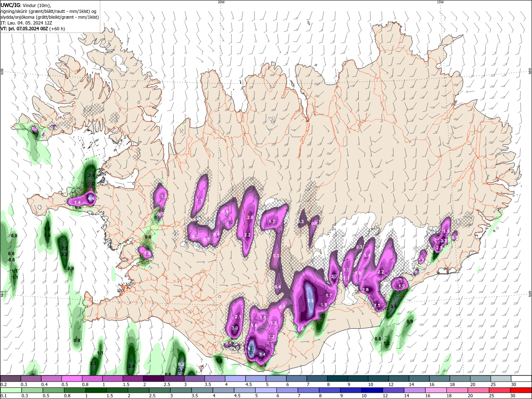Image resolution: width=532 pixels, height=399 pixels.
Task: Click the violet 14 swatch, lower legend row
Action: coord(415,390)
